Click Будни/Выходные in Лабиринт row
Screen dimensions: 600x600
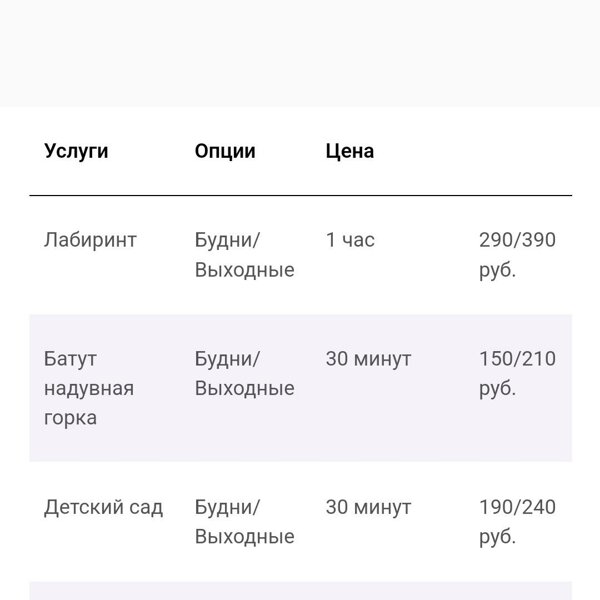coord(245,255)
